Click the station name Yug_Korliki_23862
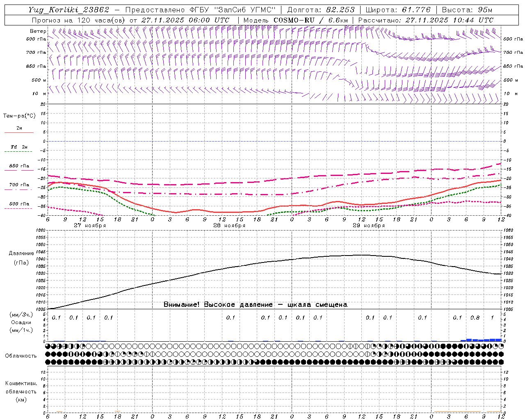The image size is (525, 420). (x=68, y=10)
